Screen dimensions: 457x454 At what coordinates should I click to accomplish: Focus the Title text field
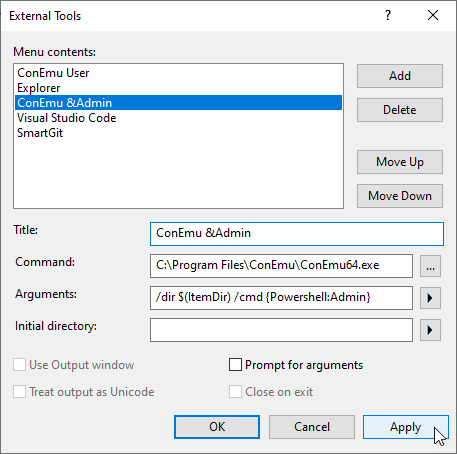(x=297, y=234)
